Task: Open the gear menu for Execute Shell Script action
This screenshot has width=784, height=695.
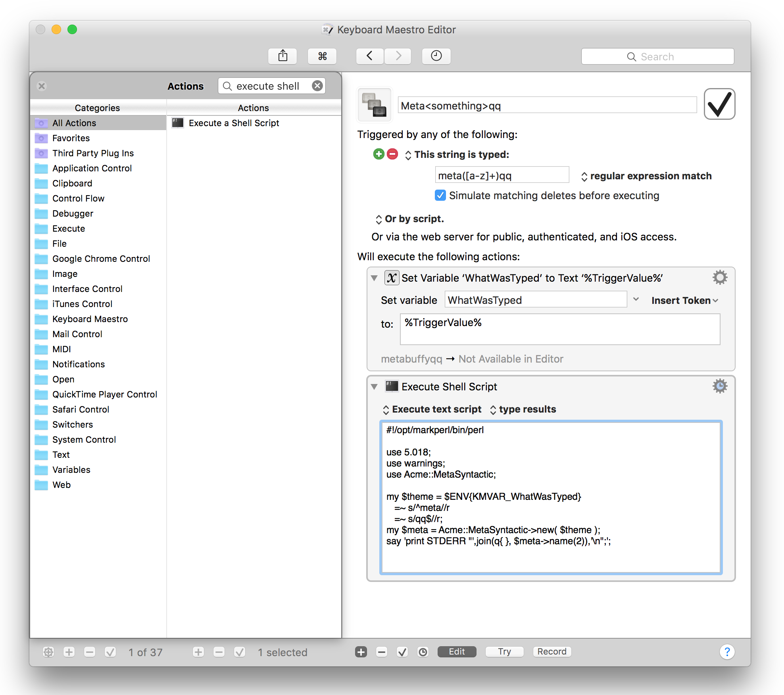Action: [720, 386]
